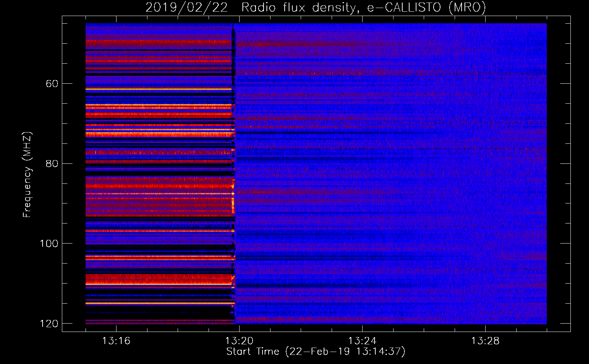Screen dimensions: 589x364
Task: Click the 60 frequency tick label
Action: [x=52, y=84]
